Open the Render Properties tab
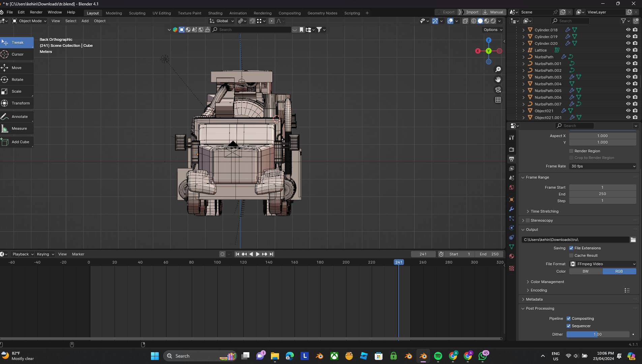This screenshot has width=642, height=364. [512, 149]
